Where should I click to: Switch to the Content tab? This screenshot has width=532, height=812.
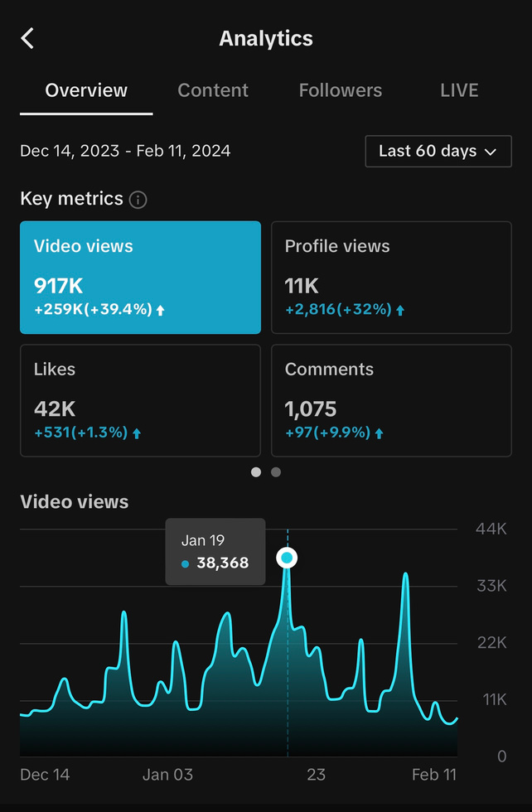(213, 90)
